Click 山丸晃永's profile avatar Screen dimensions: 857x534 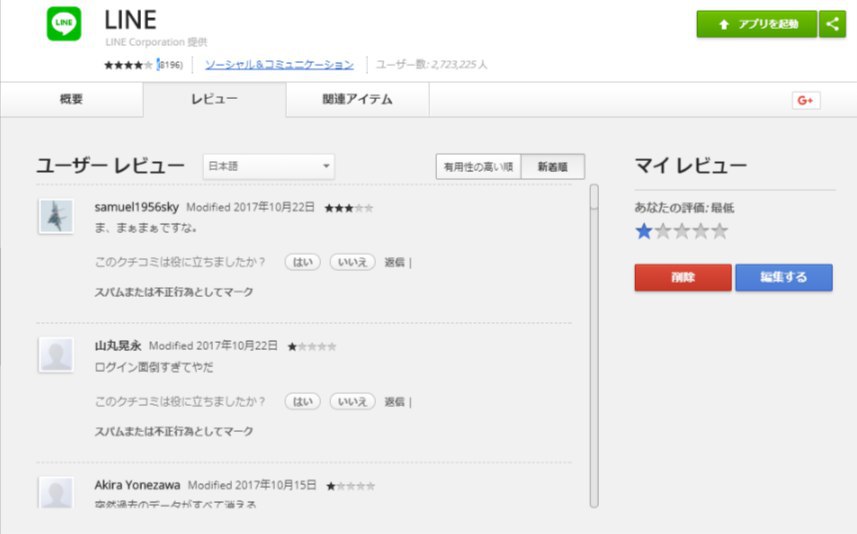pos(55,354)
